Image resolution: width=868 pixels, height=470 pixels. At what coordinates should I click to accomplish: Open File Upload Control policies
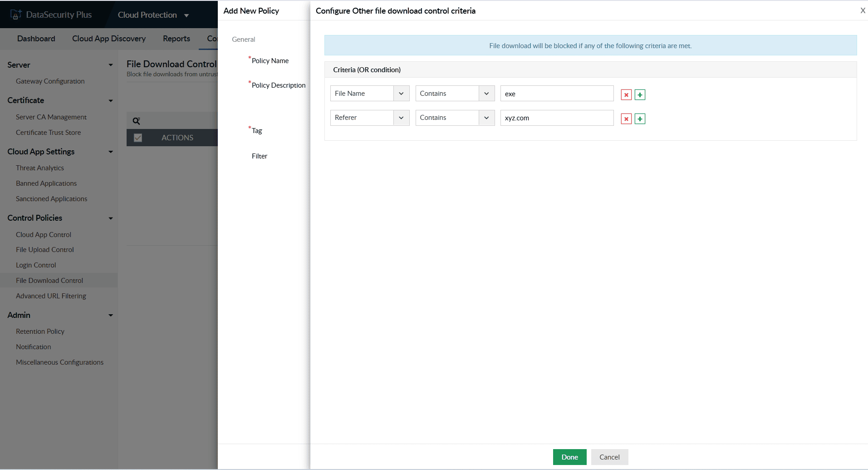point(44,250)
